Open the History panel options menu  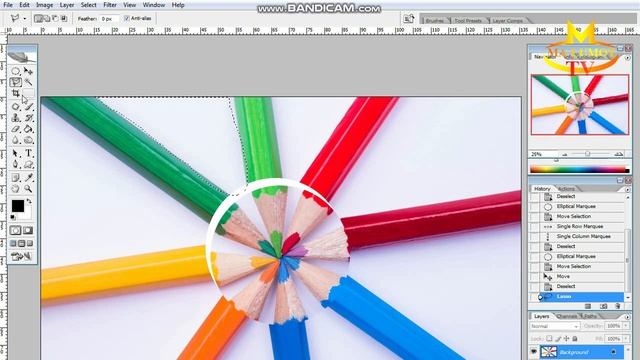(x=627, y=189)
